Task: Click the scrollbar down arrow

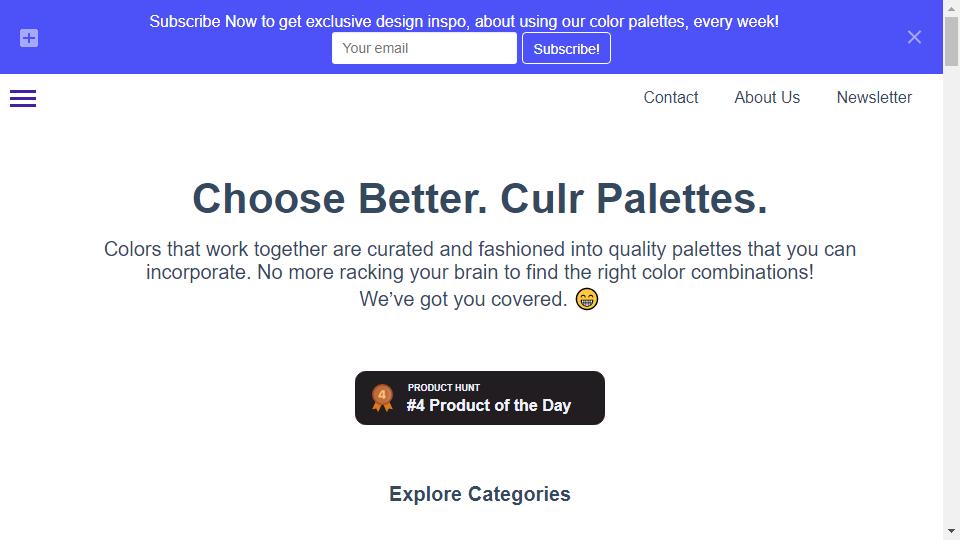Action: point(951,531)
